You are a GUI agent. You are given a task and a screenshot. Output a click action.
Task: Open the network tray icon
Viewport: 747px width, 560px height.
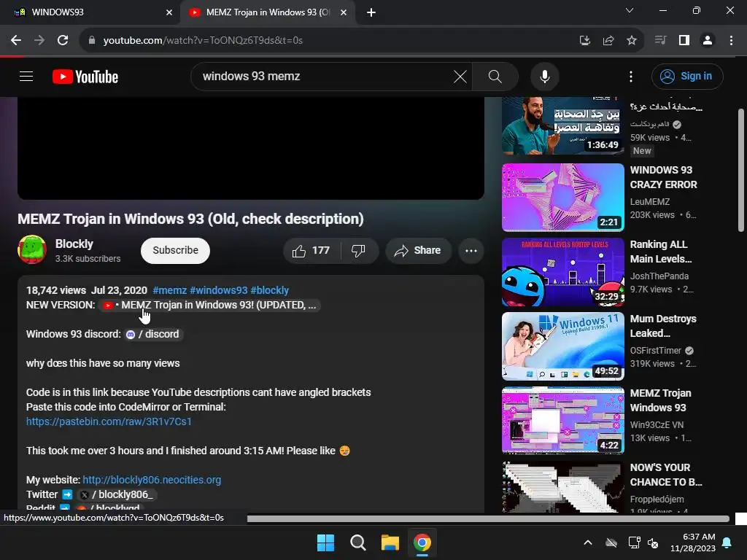634,542
